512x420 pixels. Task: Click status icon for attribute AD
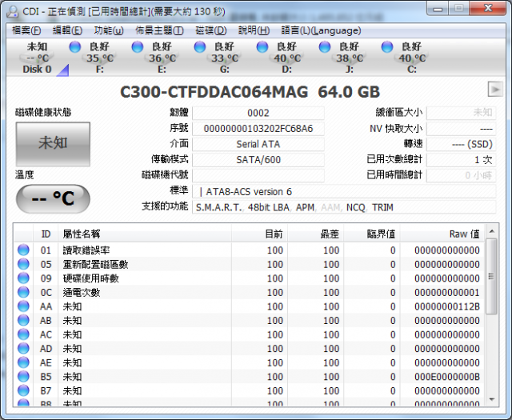pos(23,348)
